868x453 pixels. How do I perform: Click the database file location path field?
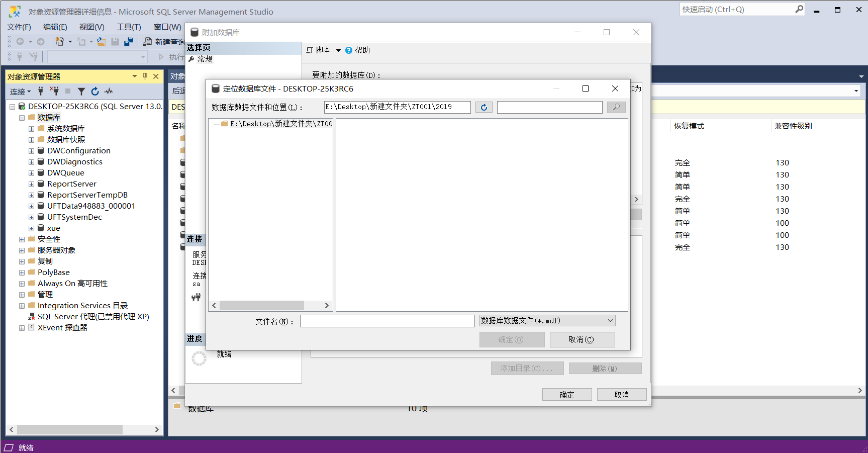pos(398,107)
